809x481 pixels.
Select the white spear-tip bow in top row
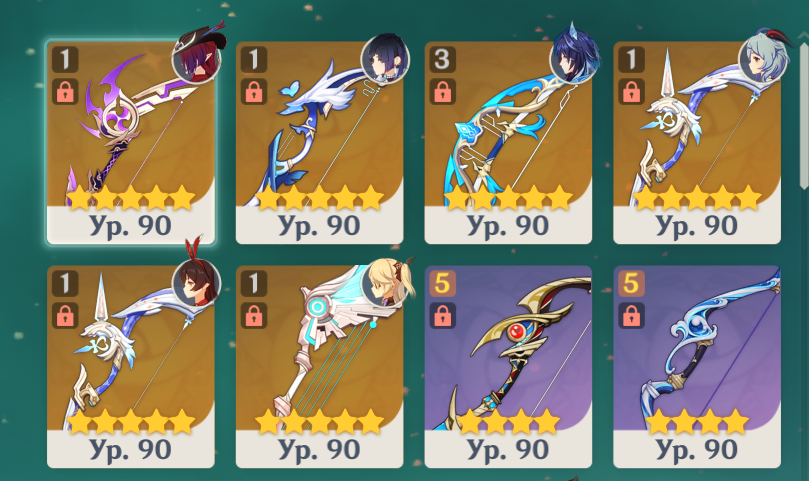(697, 142)
